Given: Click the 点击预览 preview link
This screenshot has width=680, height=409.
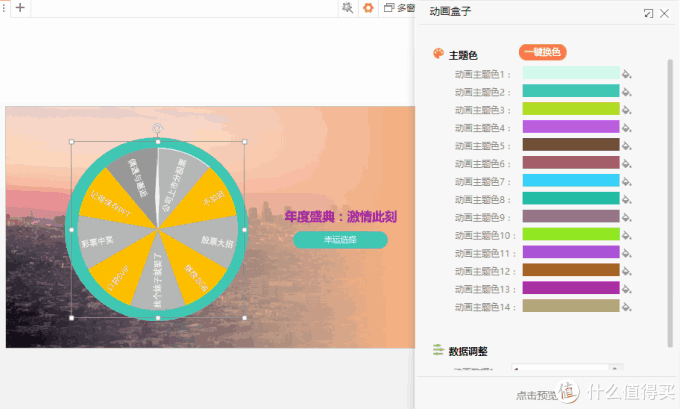Looking at the screenshot, I should coord(535,395).
